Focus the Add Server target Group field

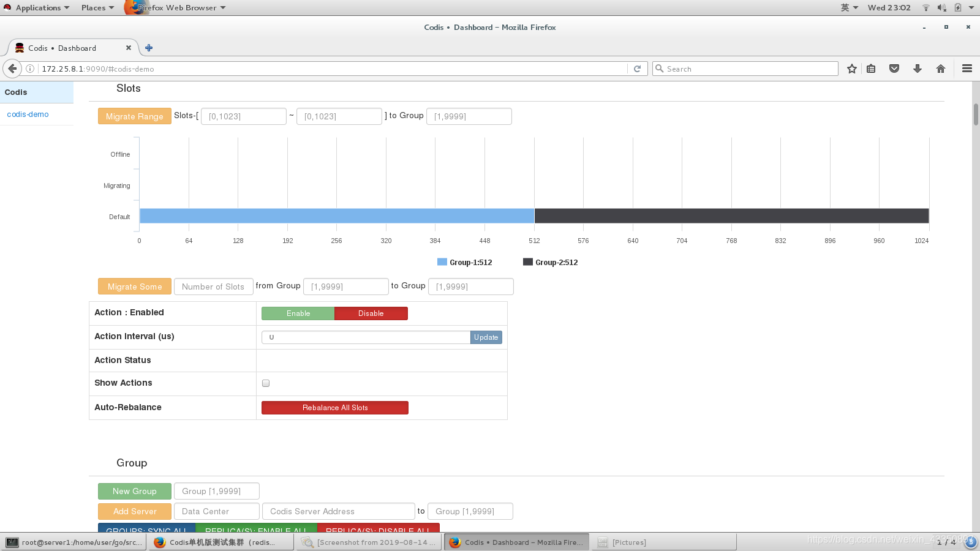(470, 511)
